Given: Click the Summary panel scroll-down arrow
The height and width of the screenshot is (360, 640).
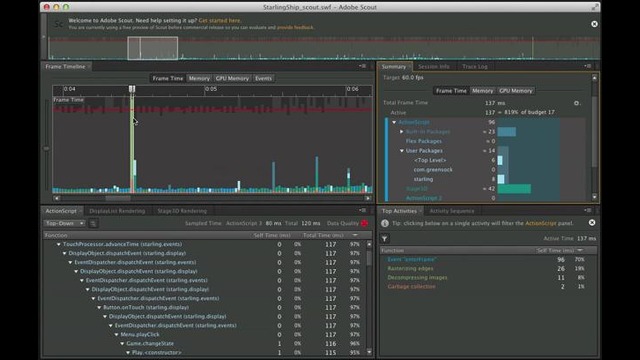Looking at the screenshot, I should (x=594, y=197).
